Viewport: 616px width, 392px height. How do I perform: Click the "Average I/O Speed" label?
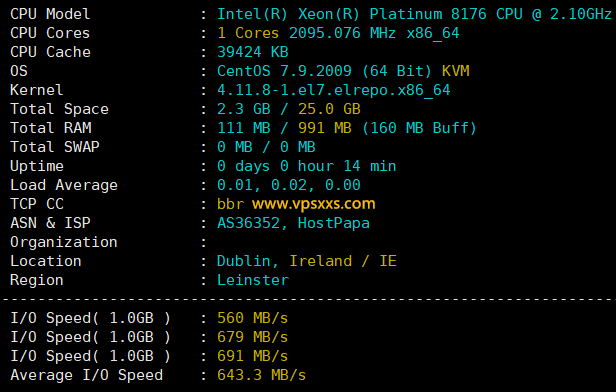click(86, 375)
